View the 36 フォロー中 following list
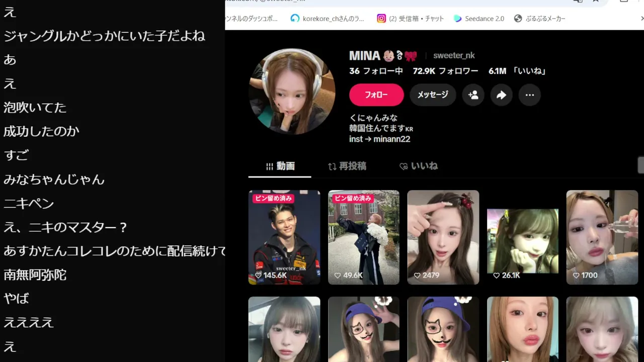 (x=376, y=71)
